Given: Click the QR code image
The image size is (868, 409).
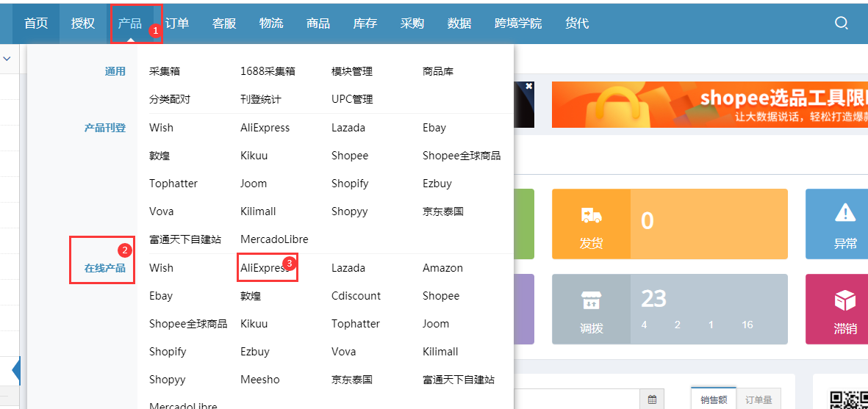Looking at the screenshot, I should click(x=848, y=399).
